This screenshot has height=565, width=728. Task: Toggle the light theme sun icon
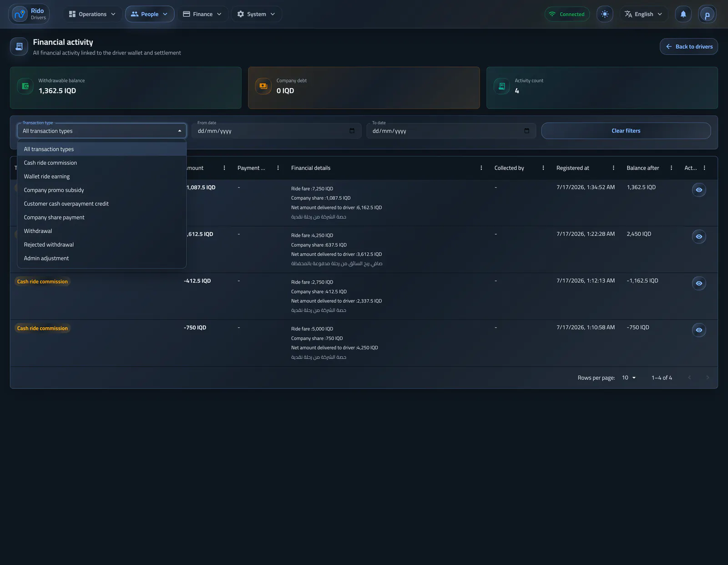click(x=605, y=14)
